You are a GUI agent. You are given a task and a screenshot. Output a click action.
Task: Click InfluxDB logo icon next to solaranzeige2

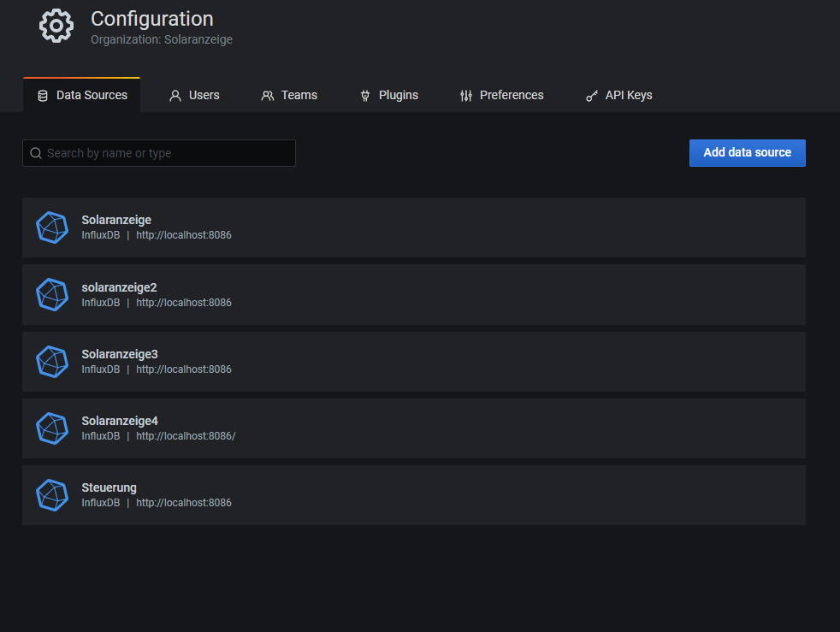point(52,294)
